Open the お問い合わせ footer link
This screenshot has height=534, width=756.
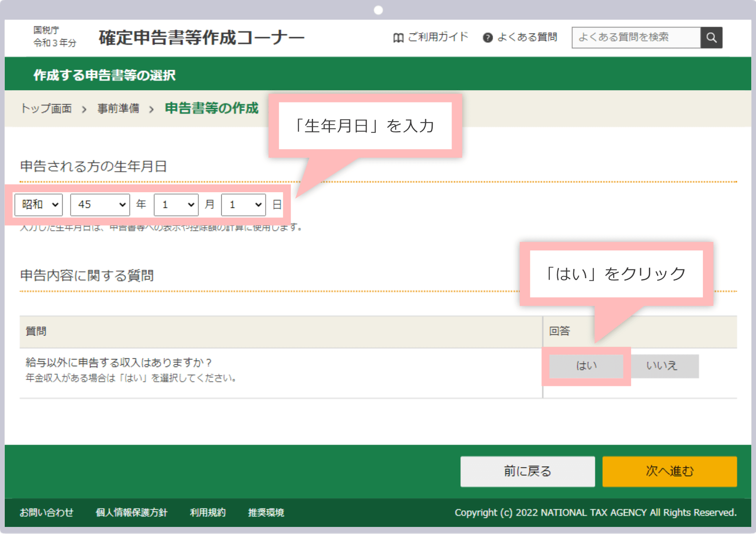[46, 513]
